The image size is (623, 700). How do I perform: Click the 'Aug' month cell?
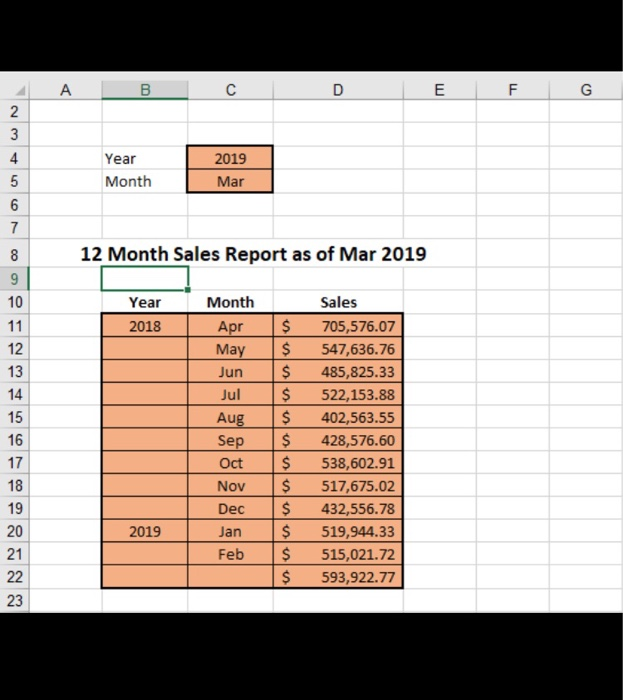click(230, 417)
